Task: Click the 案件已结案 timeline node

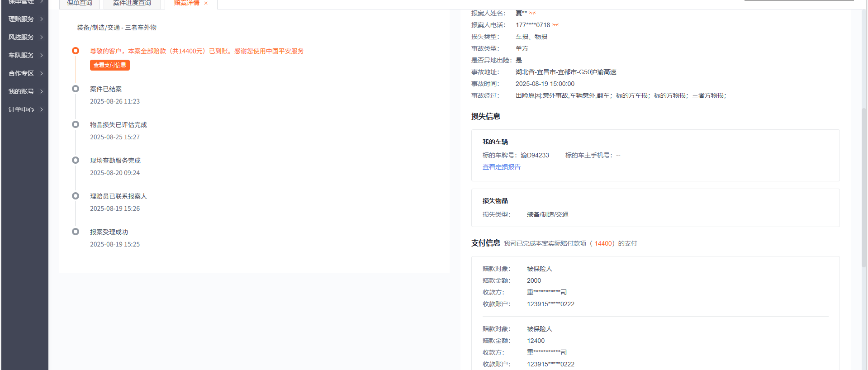Action: 76,89
